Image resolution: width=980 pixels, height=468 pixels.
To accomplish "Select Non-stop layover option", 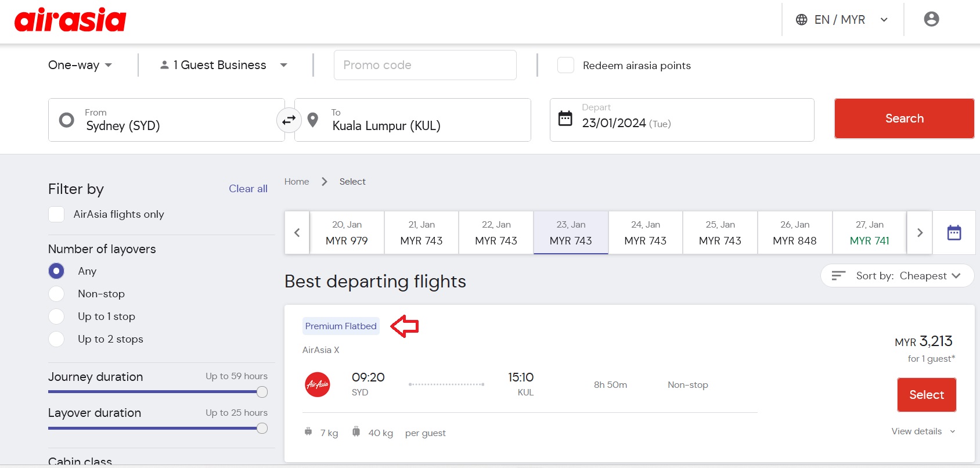I will tap(56, 294).
